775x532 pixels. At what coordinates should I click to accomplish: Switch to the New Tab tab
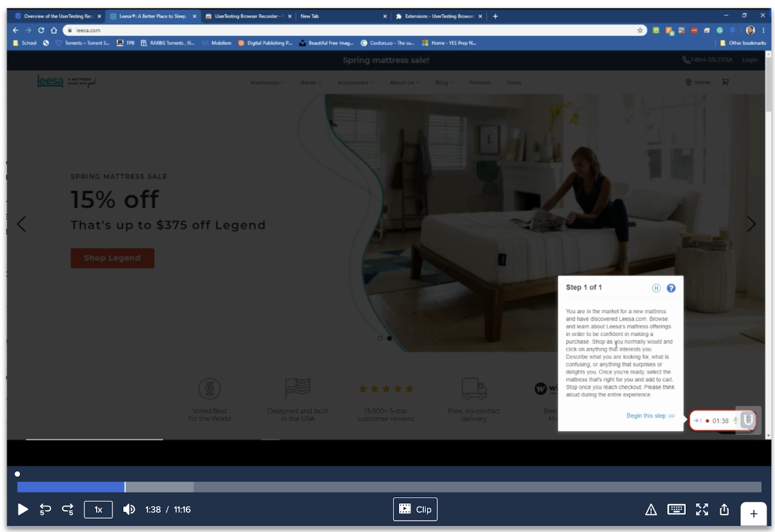coord(343,16)
